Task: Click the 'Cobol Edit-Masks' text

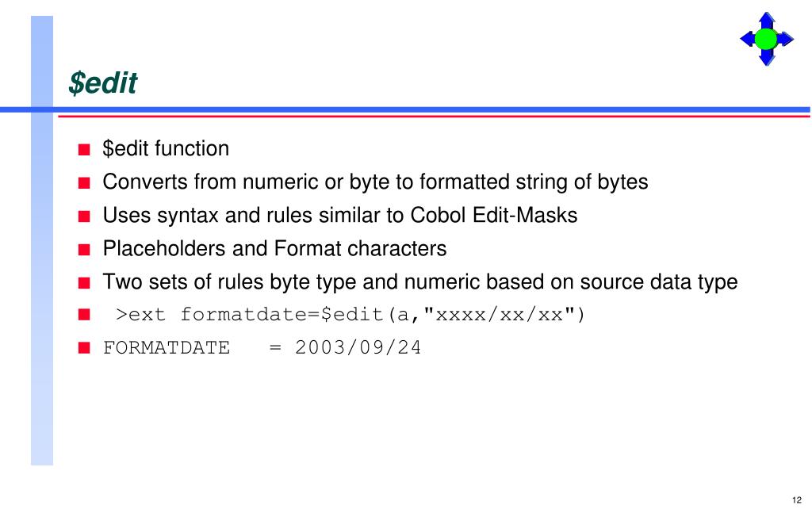Action: pyautogui.click(x=493, y=215)
